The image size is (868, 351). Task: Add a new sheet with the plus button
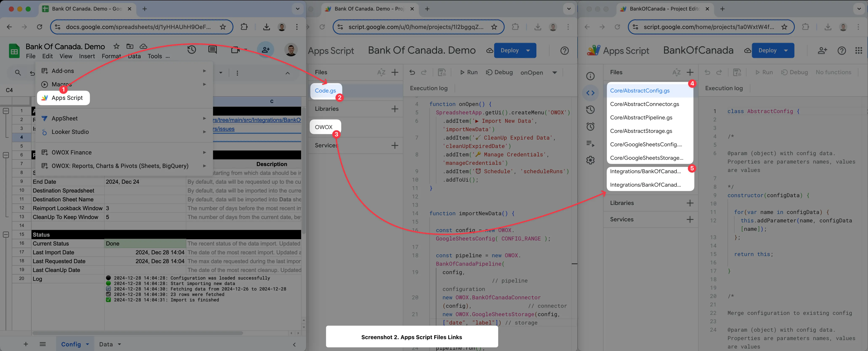(x=26, y=344)
